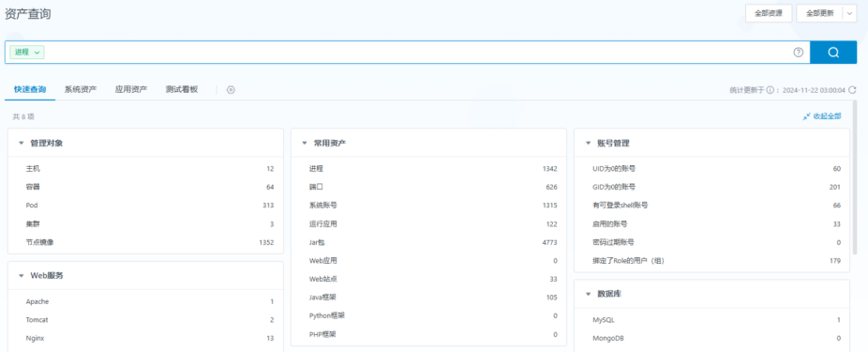The image size is (868, 352).
Task: Open the Python框架 row in 常用资产
Action: pos(429,315)
